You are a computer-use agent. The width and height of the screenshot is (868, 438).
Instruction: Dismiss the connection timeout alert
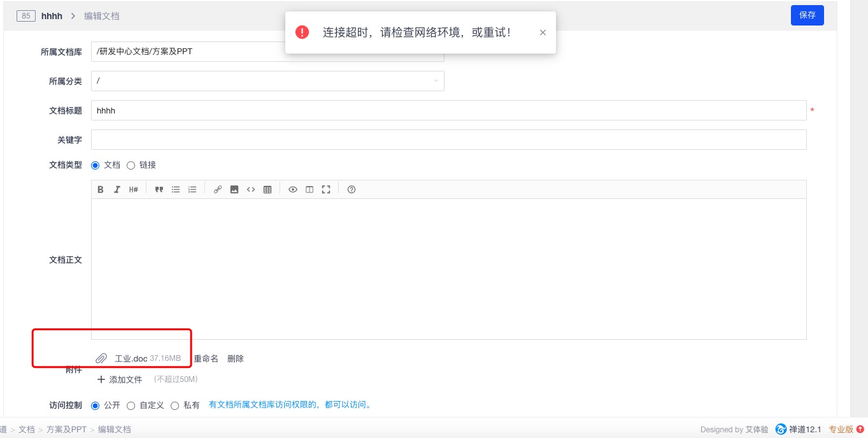coord(543,33)
